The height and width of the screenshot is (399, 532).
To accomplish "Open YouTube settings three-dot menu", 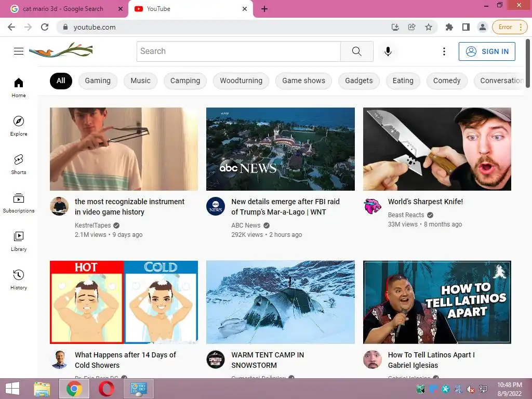I will click(444, 51).
